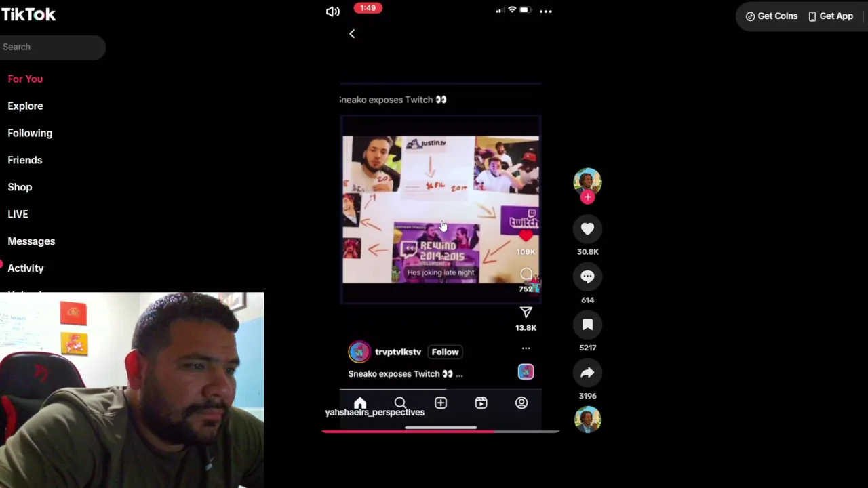Open Activity in sidebar
The image size is (868, 488).
[x=26, y=268]
